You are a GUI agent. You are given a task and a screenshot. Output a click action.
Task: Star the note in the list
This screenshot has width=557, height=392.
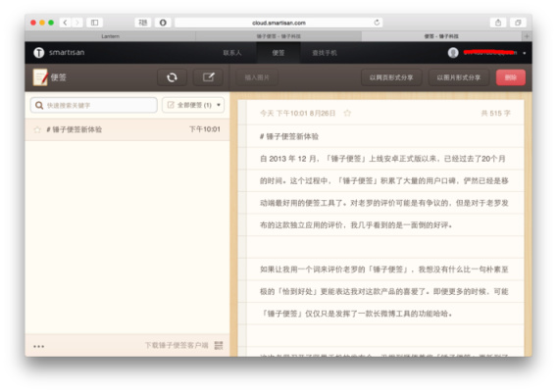point(37,129)
